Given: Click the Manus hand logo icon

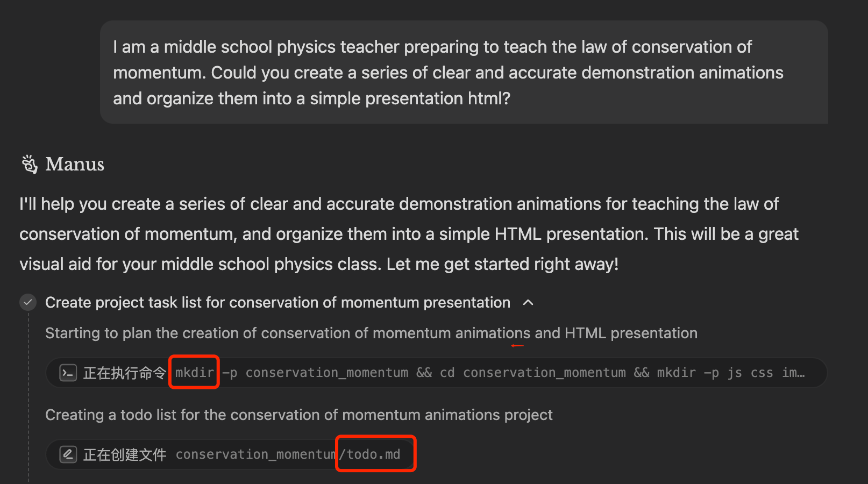Looking at the screenshot, I should (x=30, y=164).
